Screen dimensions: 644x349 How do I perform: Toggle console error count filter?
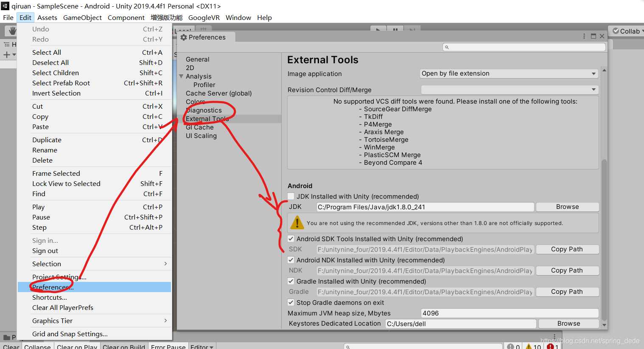click(552, 346)
